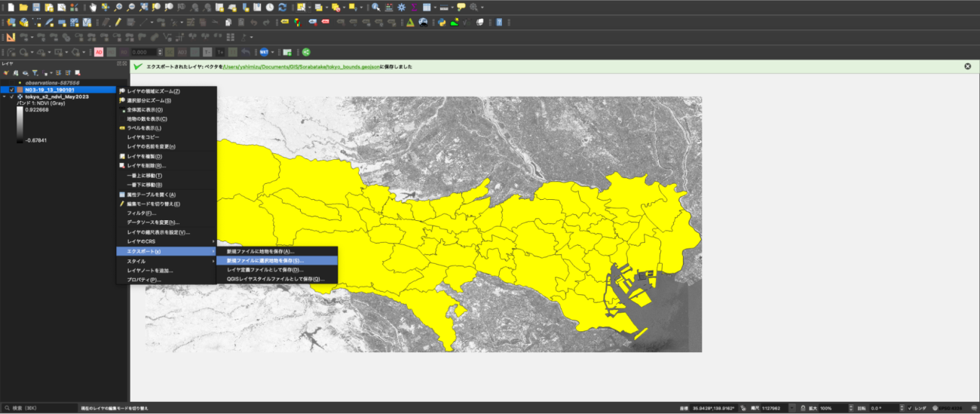Click the Refresh map icon

[282, 7]
